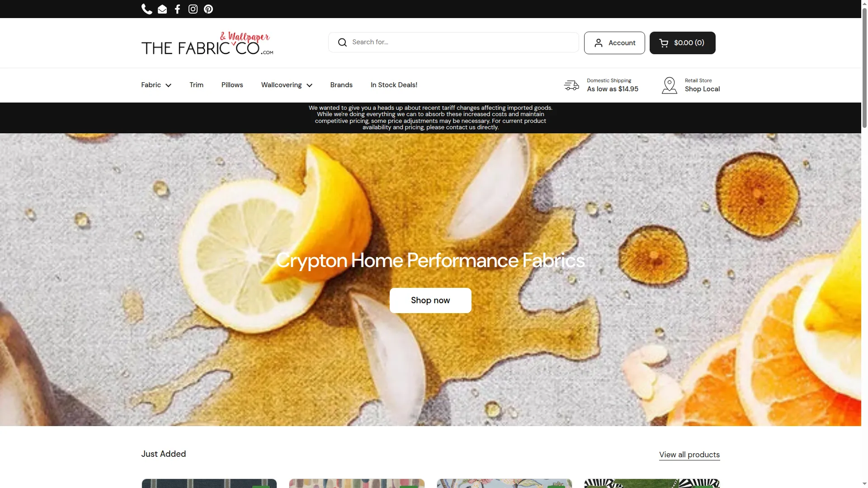Open the Wallcovering menu label

point(281,85)
